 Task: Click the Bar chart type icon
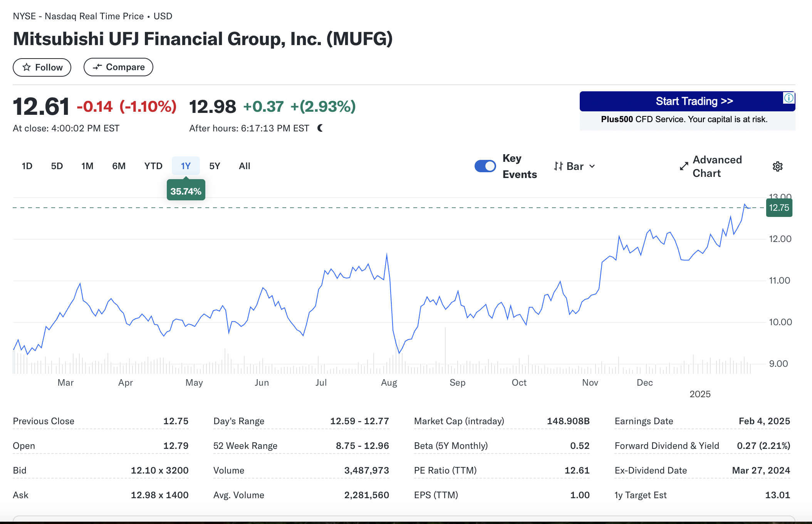point(559,166)
